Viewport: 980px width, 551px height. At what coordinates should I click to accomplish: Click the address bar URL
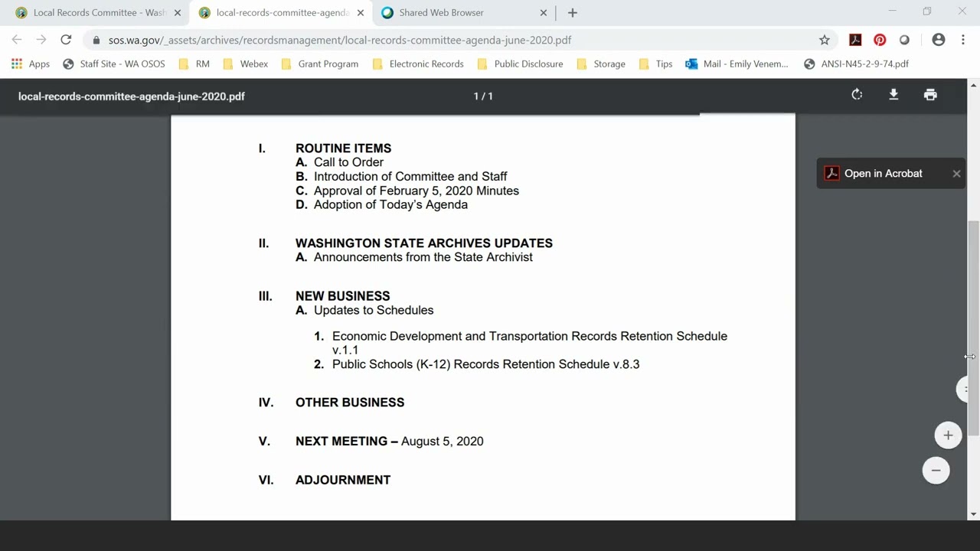(x=340, y=40)
